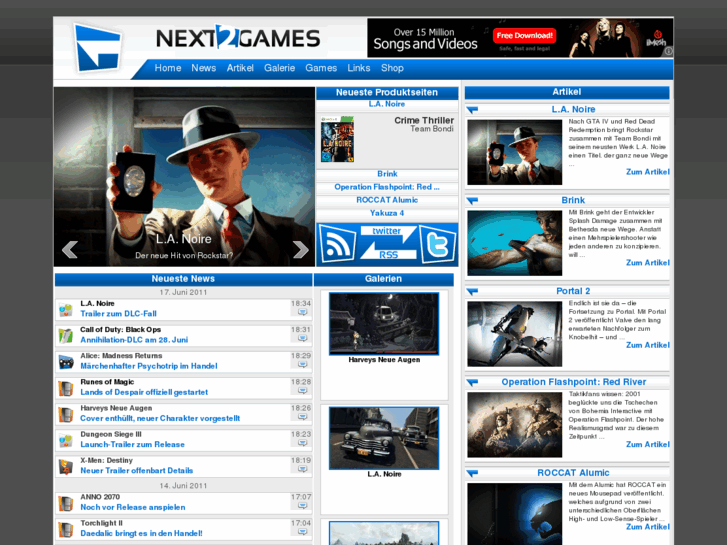Open 'Noch vor Release anspielen' link

(x=133, y=507)
